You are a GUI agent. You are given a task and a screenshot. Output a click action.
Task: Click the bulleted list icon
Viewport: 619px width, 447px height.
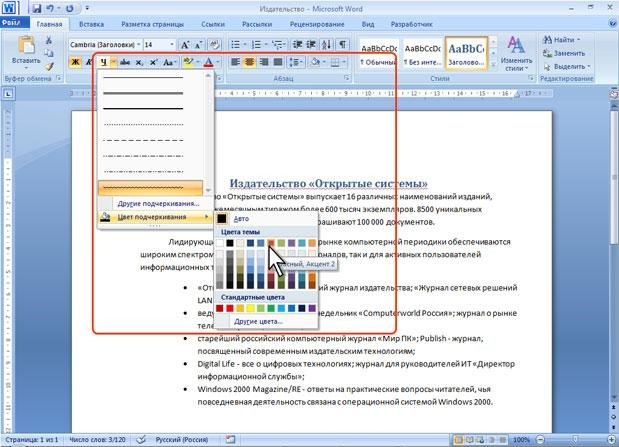click(235, 45)
